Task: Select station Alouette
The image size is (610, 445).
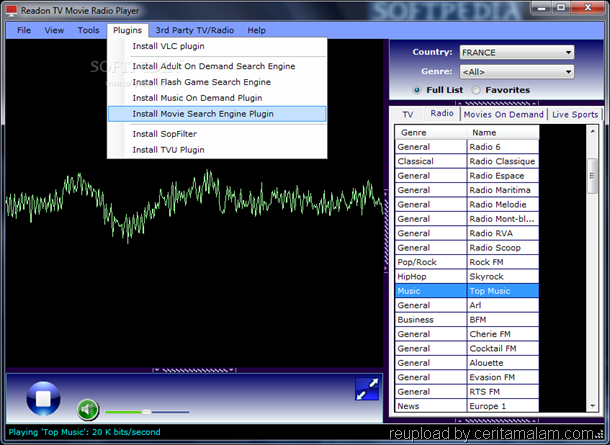Action: (503, 363)
